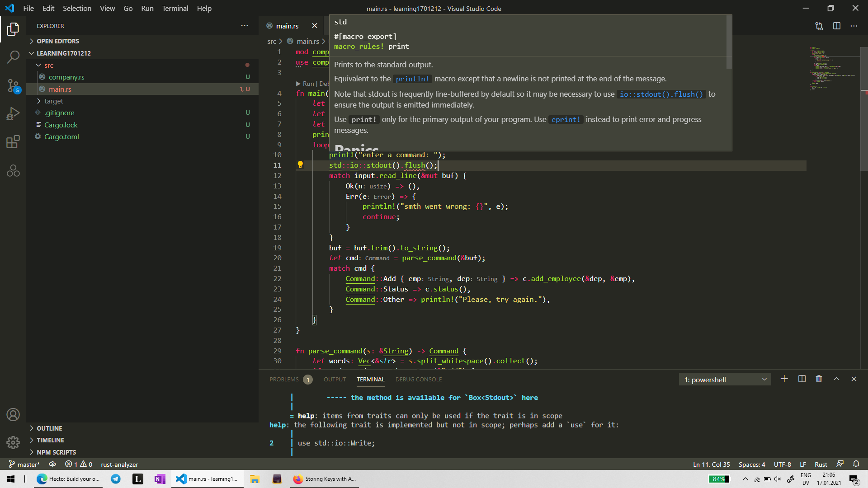Click the Rust language mode indicator

(x=821, y=464)
